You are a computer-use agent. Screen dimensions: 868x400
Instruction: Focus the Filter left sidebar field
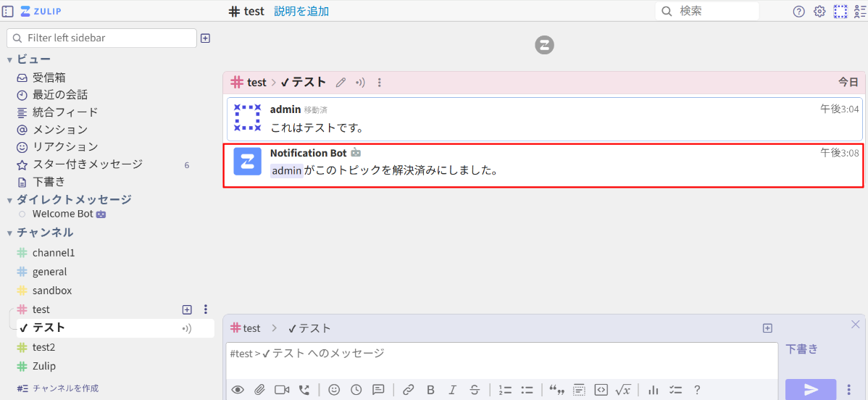102,38
